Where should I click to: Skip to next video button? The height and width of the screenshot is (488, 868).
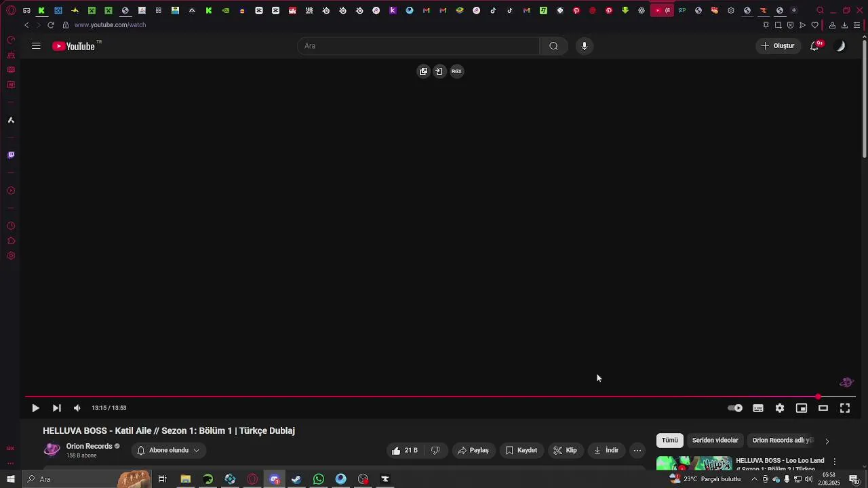pos(57,408)
